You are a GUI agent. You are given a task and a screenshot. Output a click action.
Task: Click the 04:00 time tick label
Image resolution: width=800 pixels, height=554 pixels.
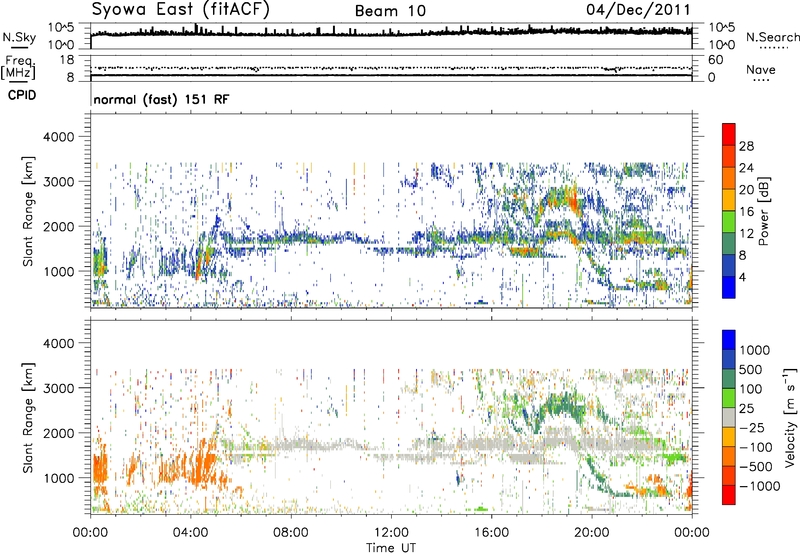tap(191, 533)
